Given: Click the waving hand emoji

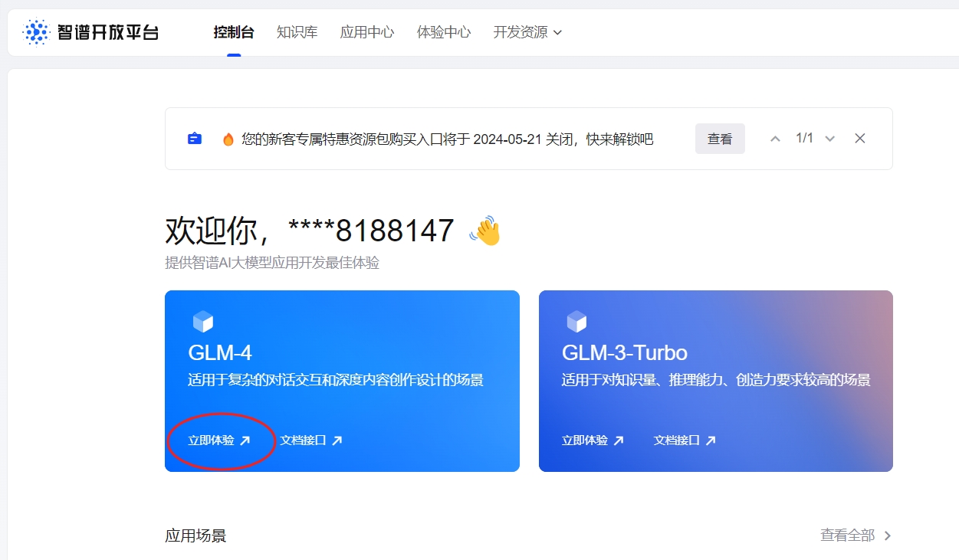Looking at the screenshot, I should pos(484,231).
